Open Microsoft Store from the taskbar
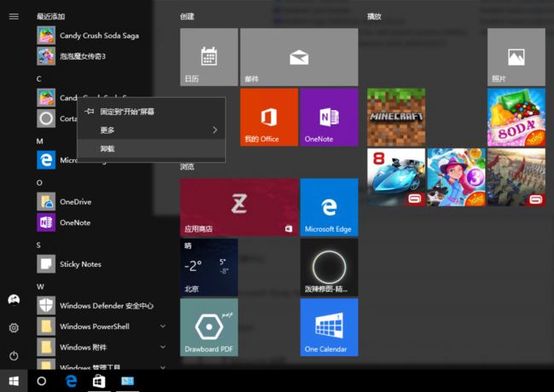 point(99,381)
